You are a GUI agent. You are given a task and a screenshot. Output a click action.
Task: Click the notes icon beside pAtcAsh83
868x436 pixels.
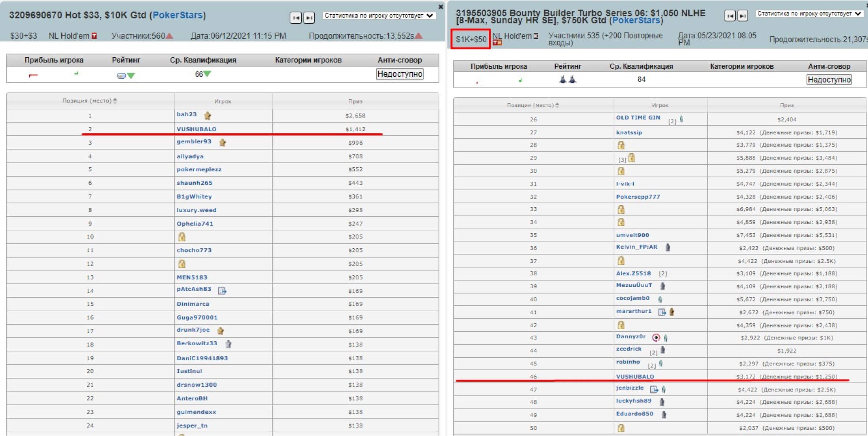pyautogui.click(x=222, y=290)
